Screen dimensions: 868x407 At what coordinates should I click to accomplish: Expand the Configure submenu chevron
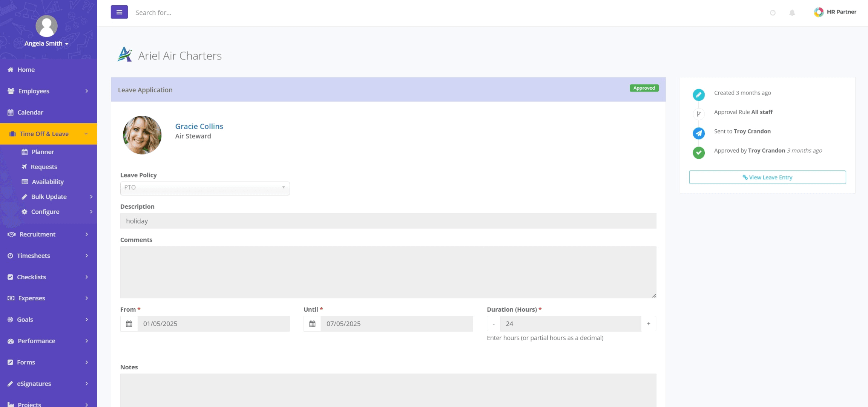point(91,212)
